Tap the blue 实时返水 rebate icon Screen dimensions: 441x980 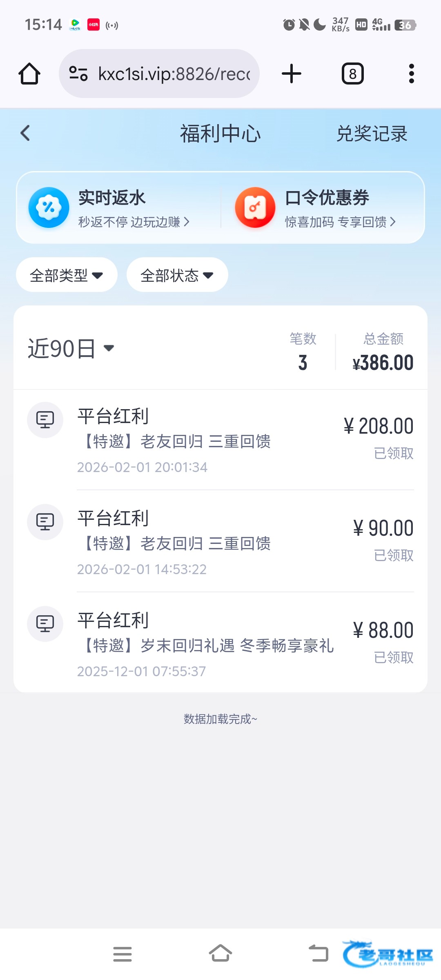coord(49,207)
